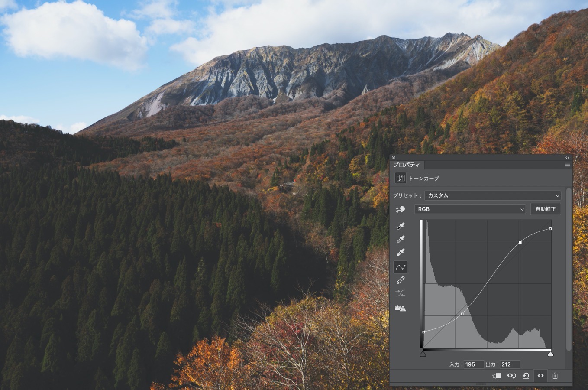Open the properties panel flyout menu
The height and width of the screenshot is (390, 588).
(x=567, y=165)
